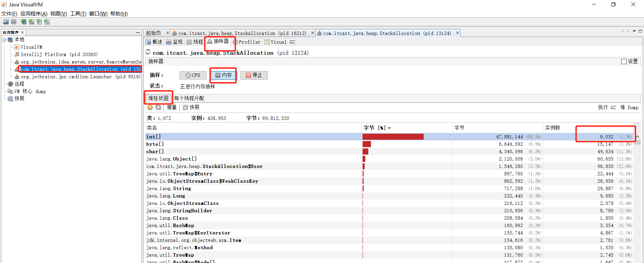Screen dimensions: 644x263
Task: Click Add application snapshot toolbar icon
Action: (47, 22)
